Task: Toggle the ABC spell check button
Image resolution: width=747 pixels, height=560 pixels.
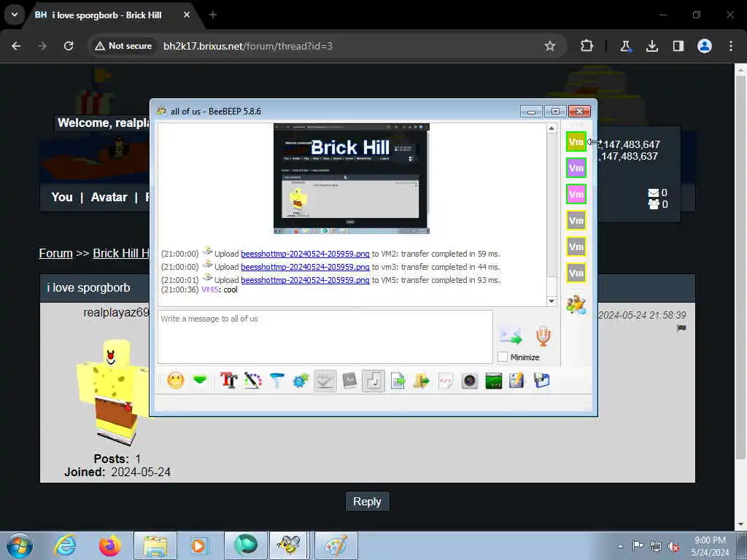Action: 325,381
